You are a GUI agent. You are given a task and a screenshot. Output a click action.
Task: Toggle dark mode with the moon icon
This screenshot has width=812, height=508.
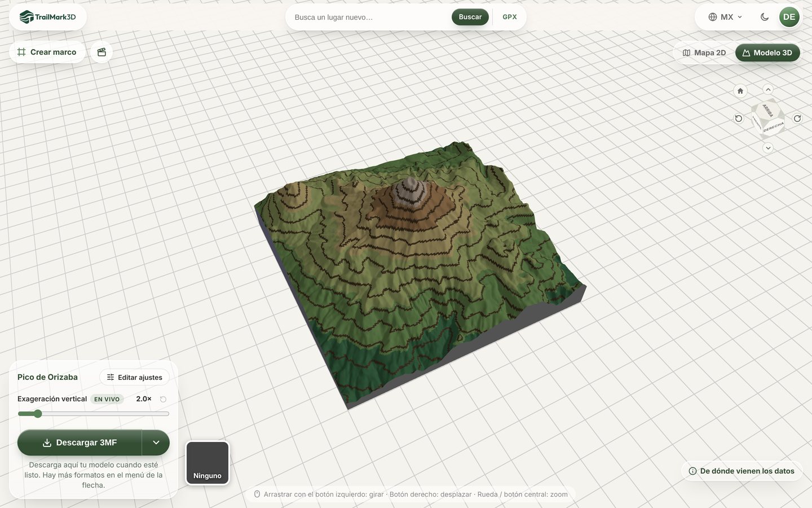[765, 17]
